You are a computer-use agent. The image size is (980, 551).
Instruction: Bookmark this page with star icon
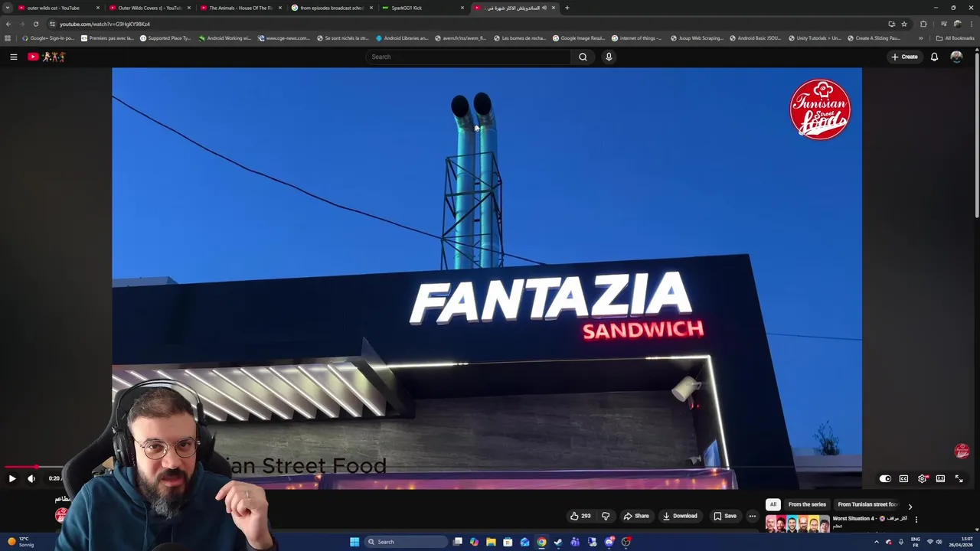[904, 24]
